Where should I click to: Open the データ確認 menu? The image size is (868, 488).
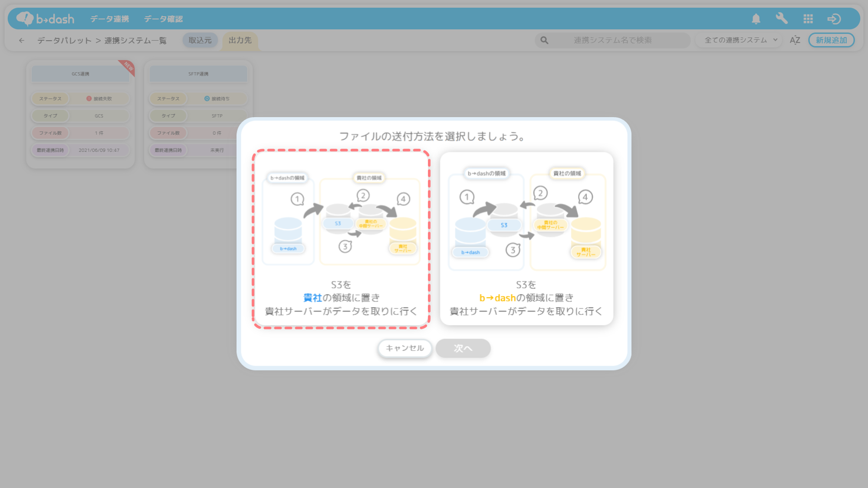click(x=163, y=19)
